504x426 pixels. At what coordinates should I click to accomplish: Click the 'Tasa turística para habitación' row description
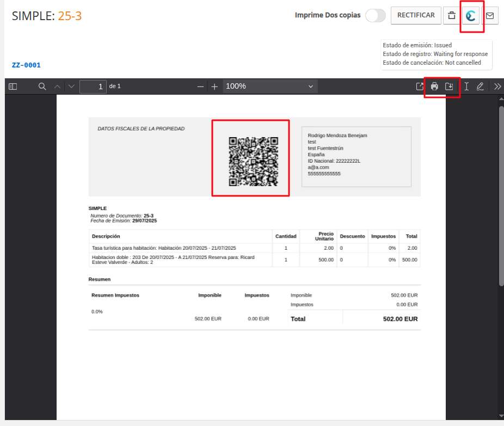(x=164, y=248)
